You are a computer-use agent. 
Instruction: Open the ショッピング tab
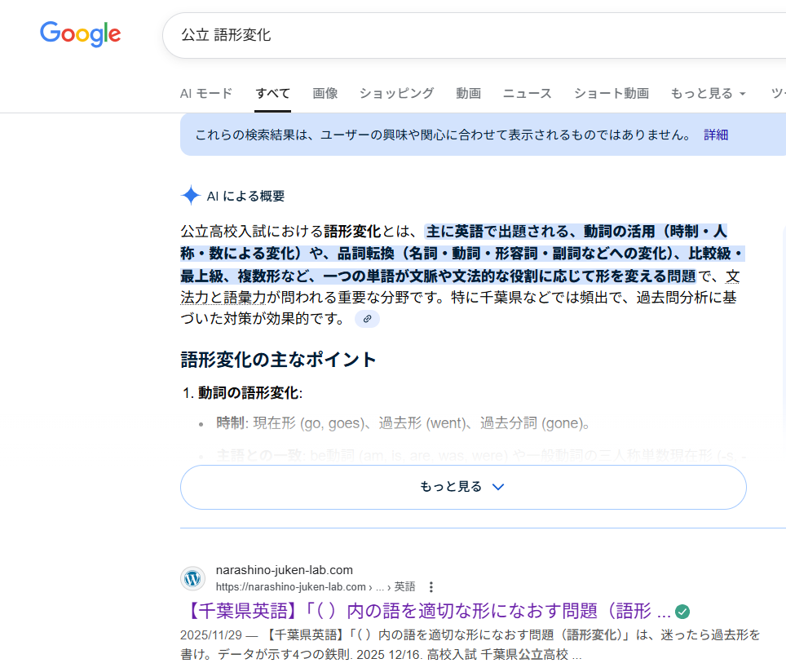pos(396,94)
